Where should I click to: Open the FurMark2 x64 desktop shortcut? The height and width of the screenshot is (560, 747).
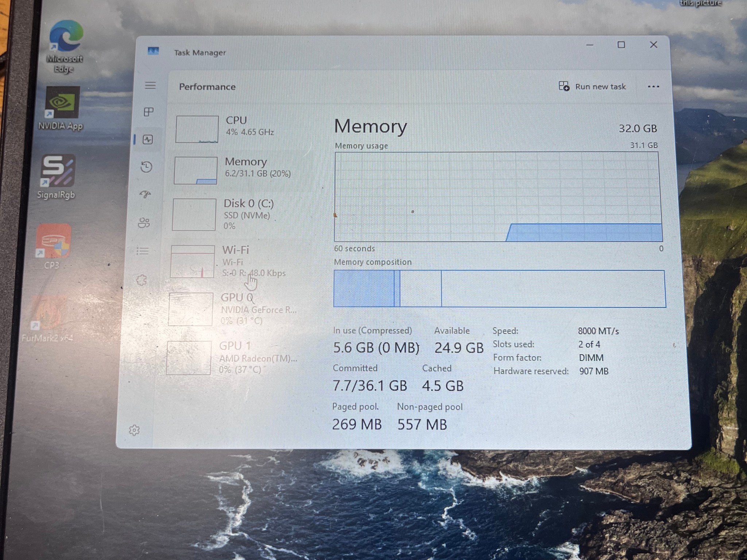pyautogui.click(x=47, y=319)
